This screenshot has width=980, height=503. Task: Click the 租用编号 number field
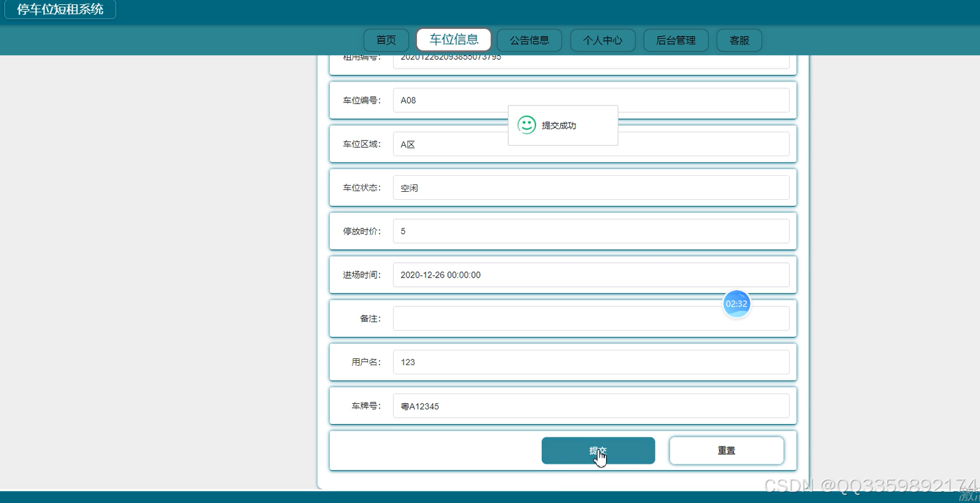tap(591, 61)
